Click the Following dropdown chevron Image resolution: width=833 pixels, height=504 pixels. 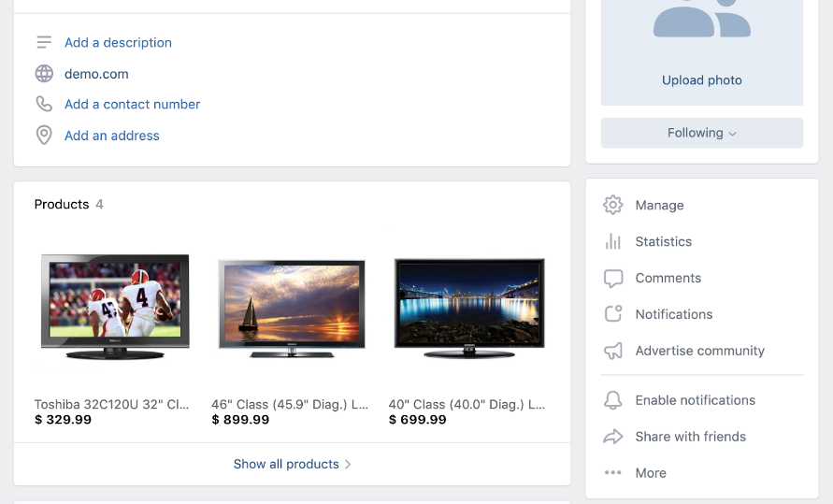[733, 134]
